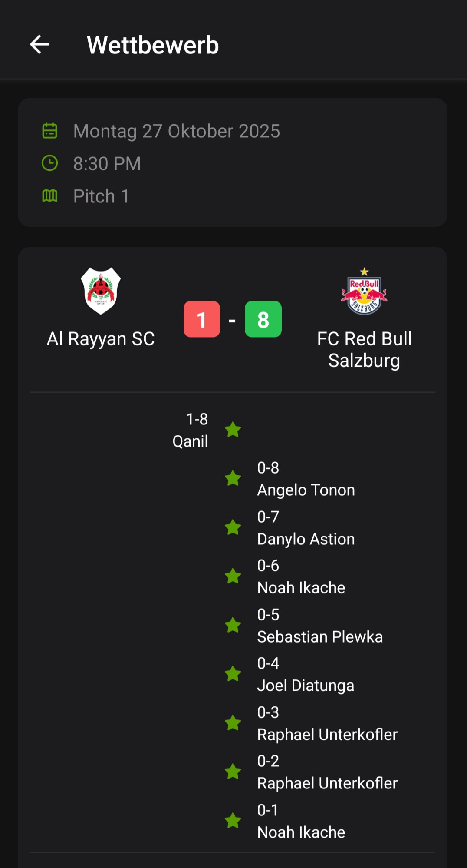Select goal scorer Qanil

coord(190,441)
